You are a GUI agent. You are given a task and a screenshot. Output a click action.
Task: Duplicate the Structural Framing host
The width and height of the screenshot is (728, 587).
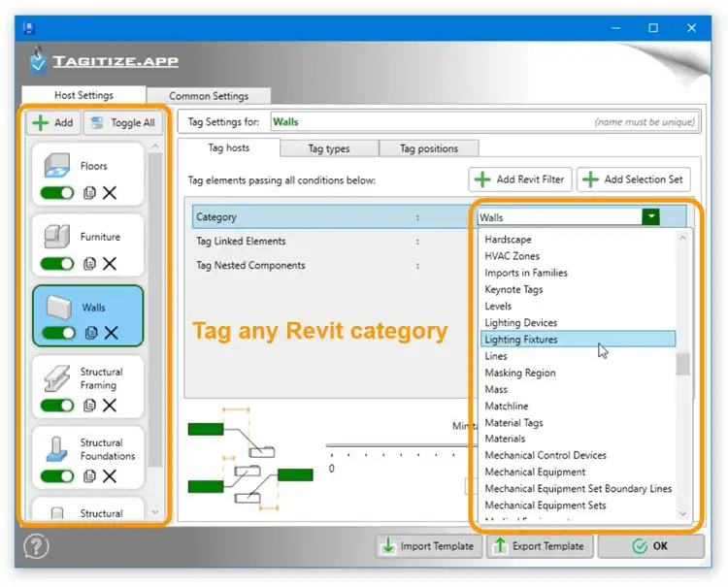[x=89, y=406]
